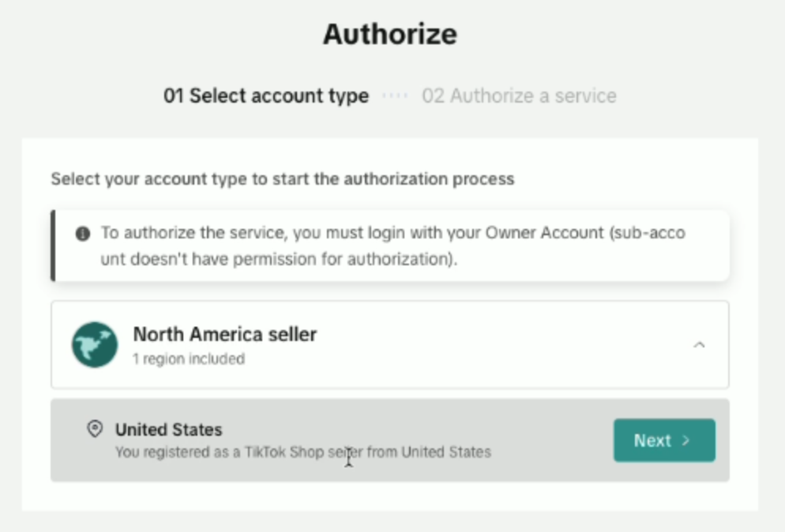Screen dimensions: 785x532
Task: Select the "02 Authorize a service" step
Action: click(519, 96)
